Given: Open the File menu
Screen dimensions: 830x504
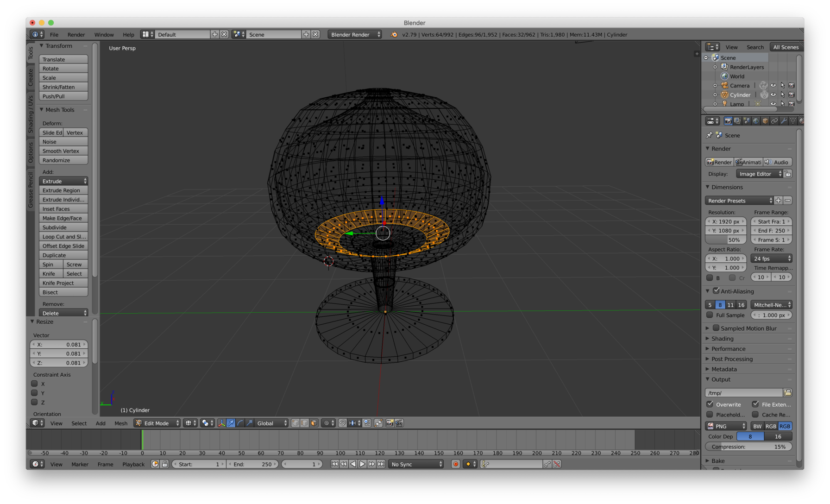Looking at the screenshot, I should click(x=54, y=35).
